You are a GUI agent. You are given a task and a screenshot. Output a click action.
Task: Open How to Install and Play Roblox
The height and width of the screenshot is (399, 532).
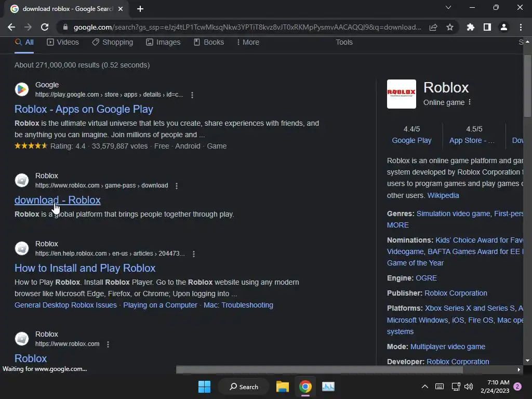tap(85, 268)
